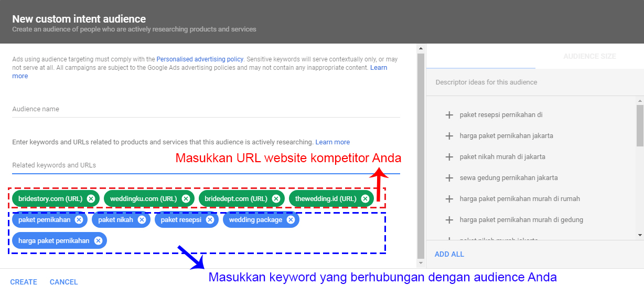
Task: Click the 'sewa gedung pernikahan jakarta' idea text
Action: pyautogui.click(x=509, y=178)
